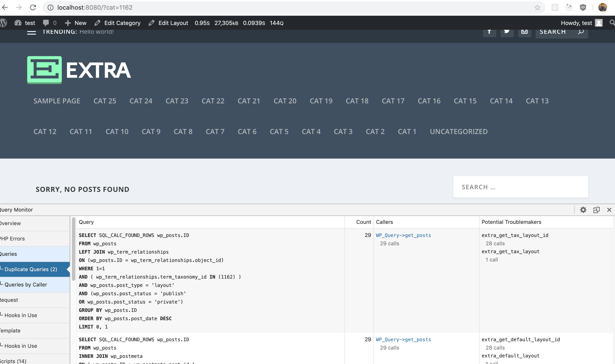Click the Query Monitor panel position icon

tap(596, 210)
